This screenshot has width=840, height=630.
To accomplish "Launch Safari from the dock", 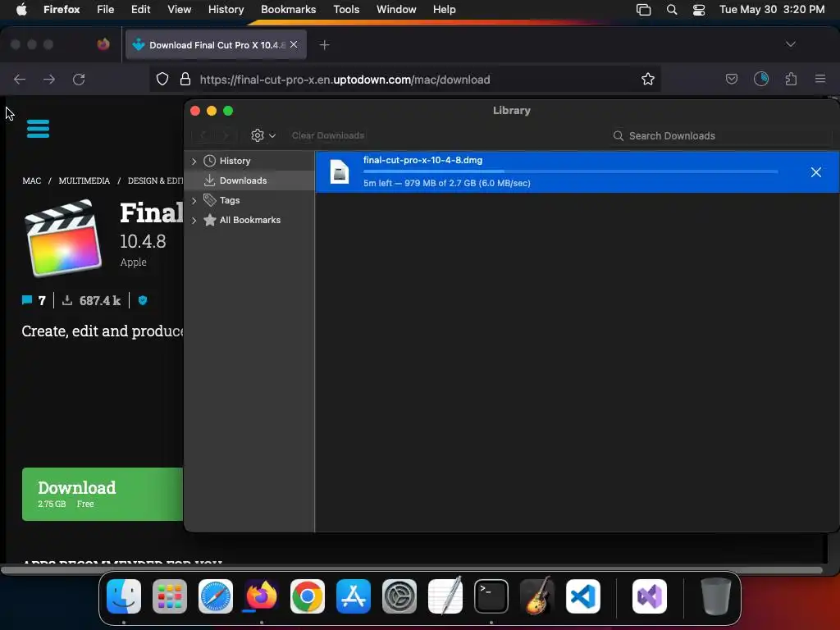I will [x=216, y=596].
